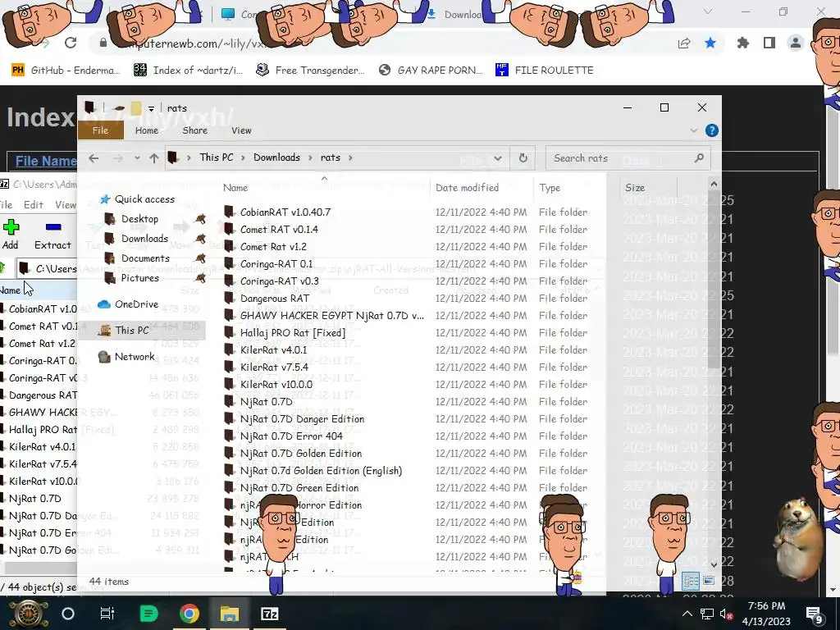The width and height of the screenshot is (840, 630).
Task: Open the Home ribbon tab
Action: tap(146, 130)
